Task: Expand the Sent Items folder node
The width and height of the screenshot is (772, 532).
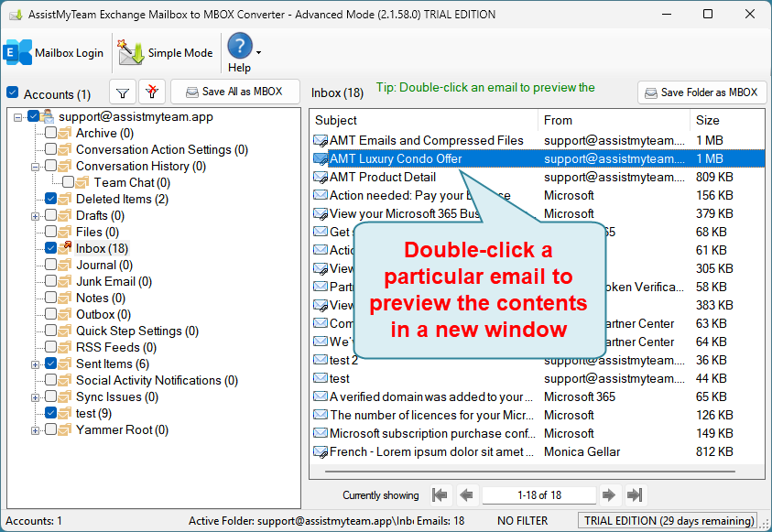Action: 36,364
